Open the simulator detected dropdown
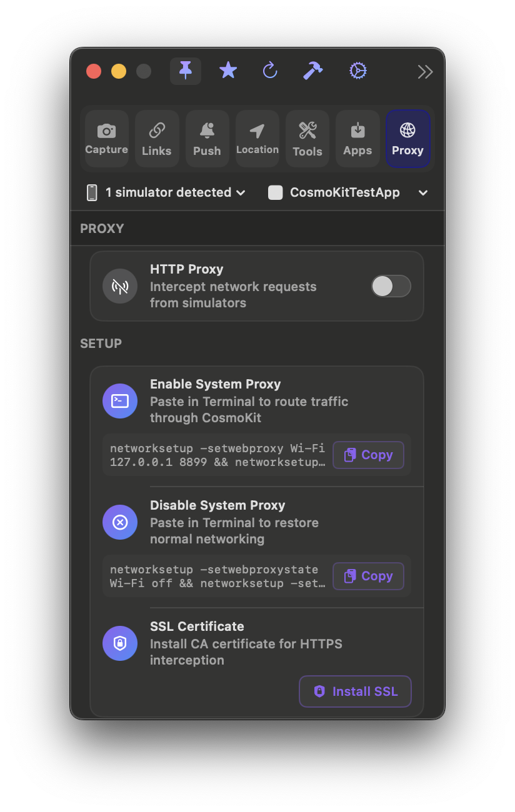The image size is (515, 812). click(166, 192)
